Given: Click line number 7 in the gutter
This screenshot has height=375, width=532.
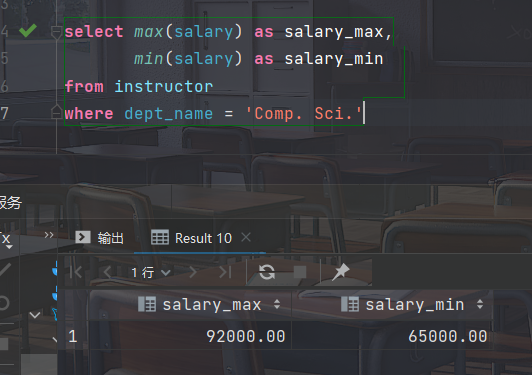Looking at the screenshot, I should 4,113.
